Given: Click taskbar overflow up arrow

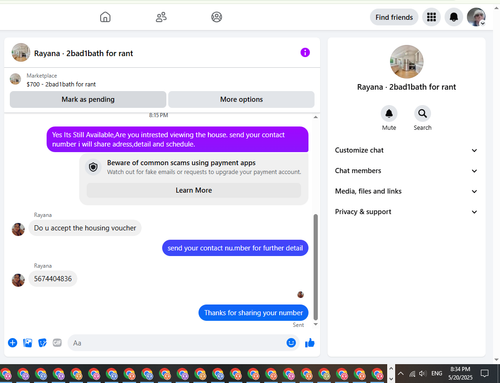Looking at the screenshot, I should 391,369.
